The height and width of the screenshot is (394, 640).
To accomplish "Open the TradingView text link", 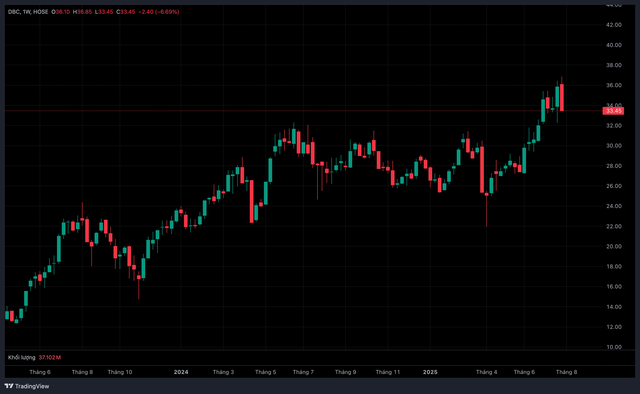I will tap(32, 386).
